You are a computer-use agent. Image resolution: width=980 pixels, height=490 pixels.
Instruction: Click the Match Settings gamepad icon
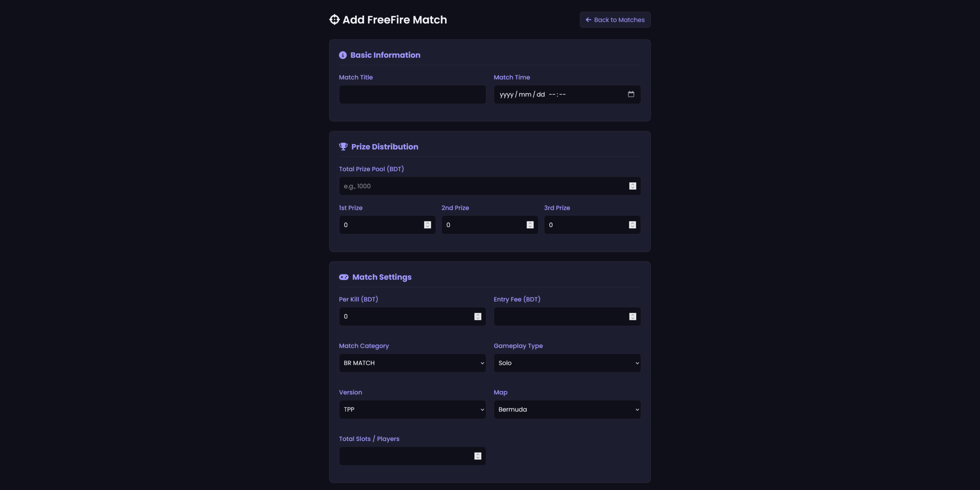click(344, 277)
